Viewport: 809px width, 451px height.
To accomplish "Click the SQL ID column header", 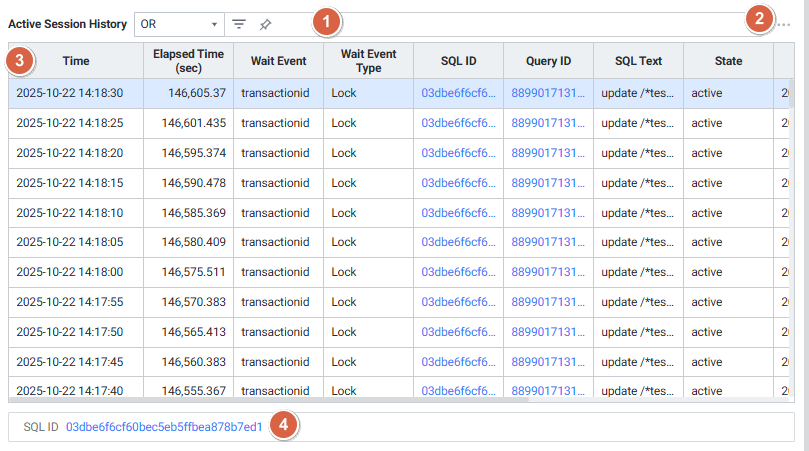I will pyautogui.click(x=458, y=61).
